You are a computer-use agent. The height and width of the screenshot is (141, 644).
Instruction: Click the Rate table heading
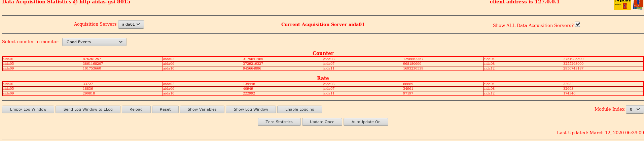click(323, 78)
